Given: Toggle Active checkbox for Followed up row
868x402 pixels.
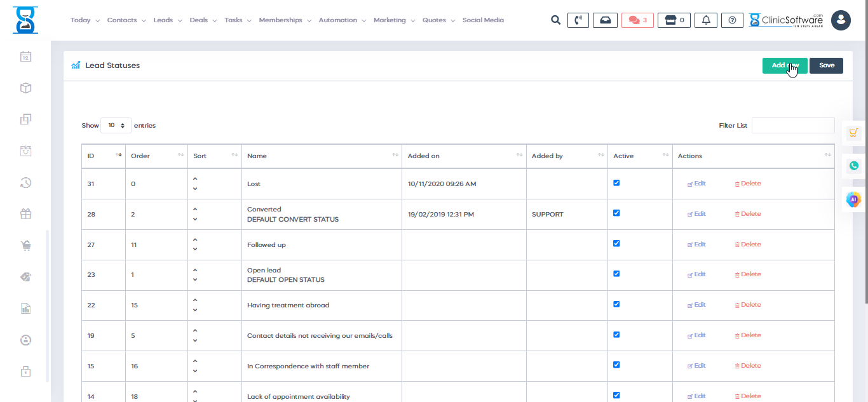Looking at the screenshot, I should click(616, 244).
